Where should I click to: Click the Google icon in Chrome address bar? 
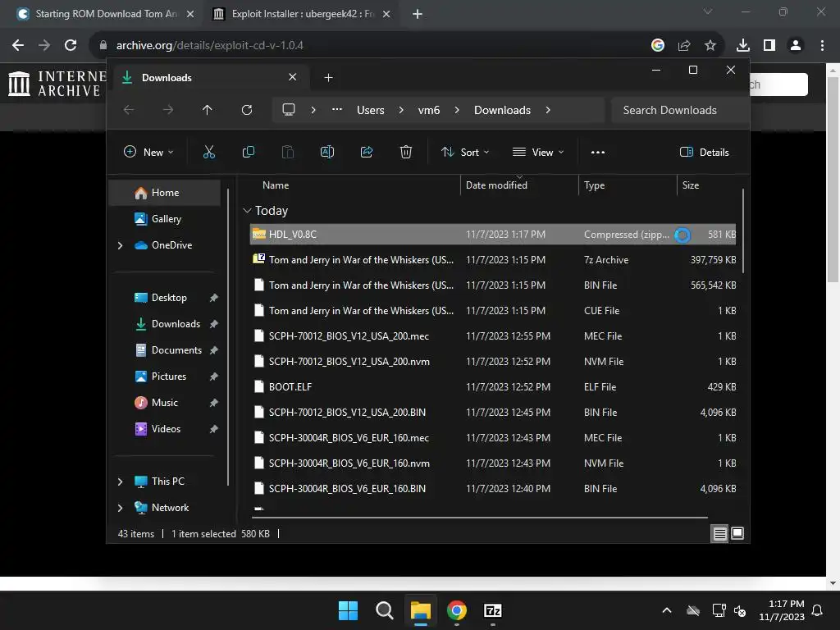tap(658, 46)
